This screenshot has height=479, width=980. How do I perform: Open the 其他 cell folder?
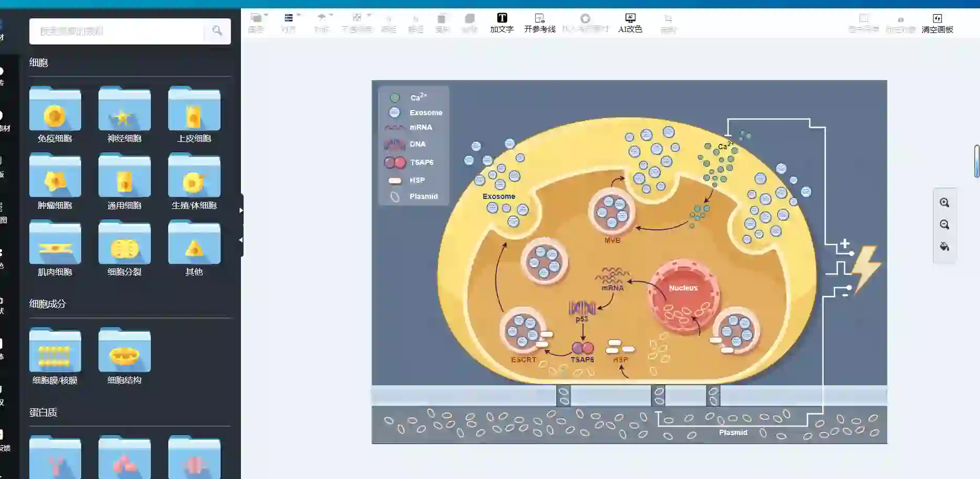tap(194, 248)
